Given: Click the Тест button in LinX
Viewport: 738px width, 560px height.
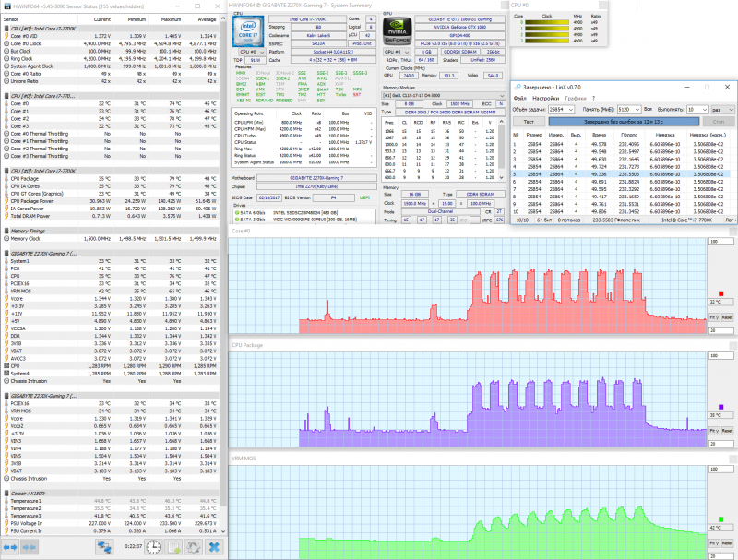Looking at the screenshot, I should 529,122.
